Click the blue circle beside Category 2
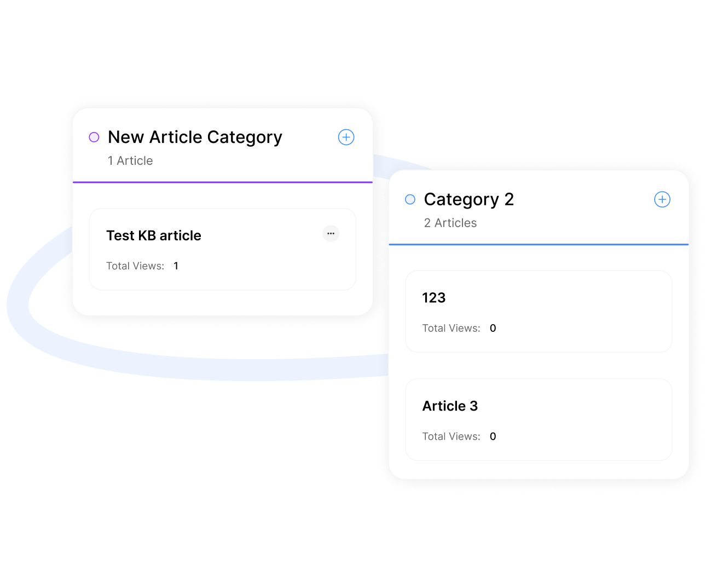This screenshot has height=588, width=706. (410, 199)
